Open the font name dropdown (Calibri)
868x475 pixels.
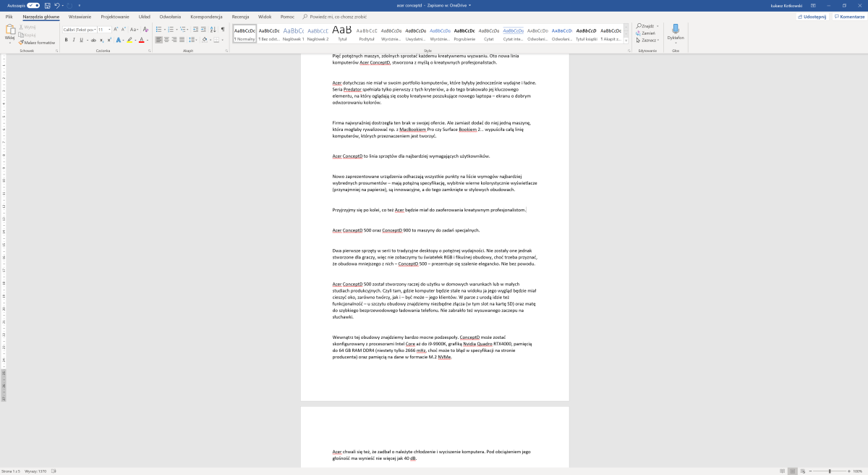[x=94, y=30]
